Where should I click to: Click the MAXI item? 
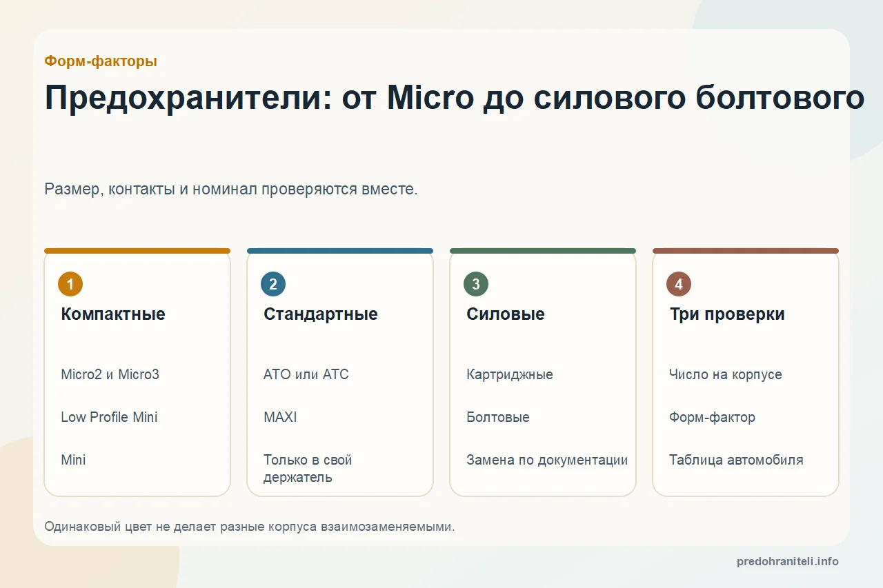point(280,417)
